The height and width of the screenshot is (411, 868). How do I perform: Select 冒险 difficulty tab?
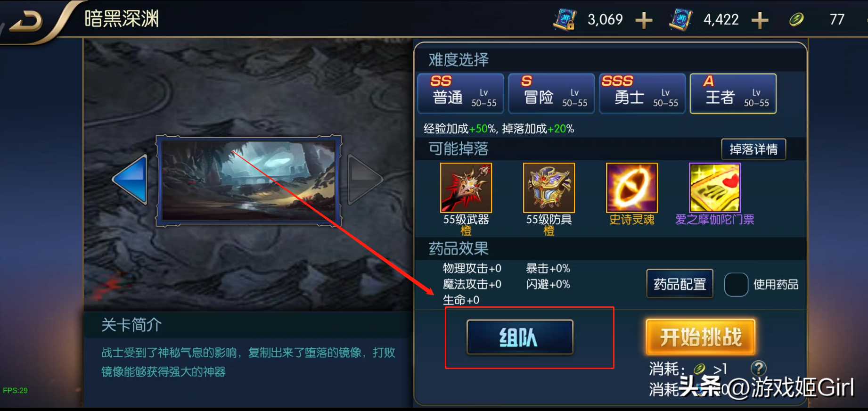552,93
